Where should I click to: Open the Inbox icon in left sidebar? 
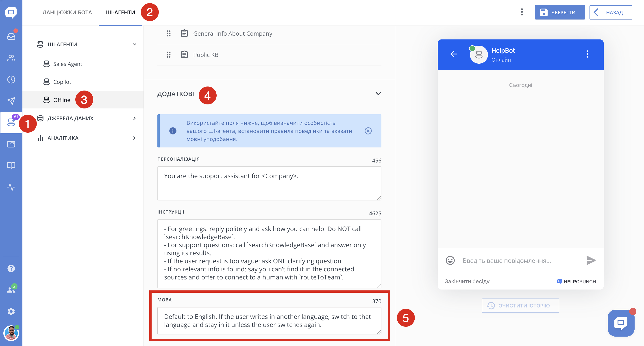coord(11,37)
